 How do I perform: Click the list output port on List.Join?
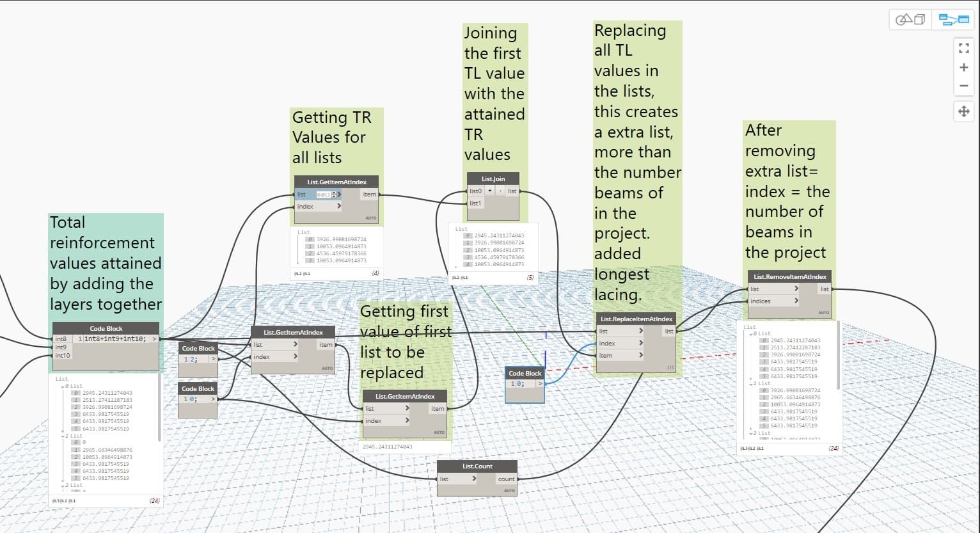pyautogui.click(x=512, y=191)
